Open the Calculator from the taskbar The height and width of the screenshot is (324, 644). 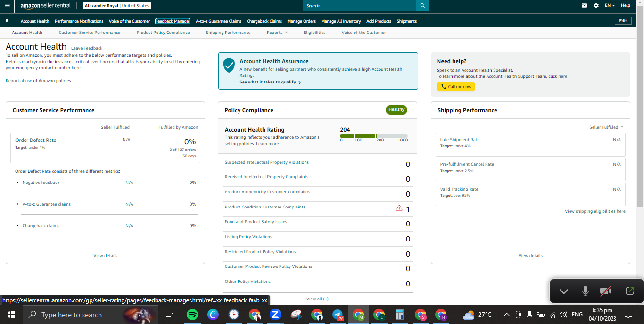pyautogui.click(x=400, y=315)
